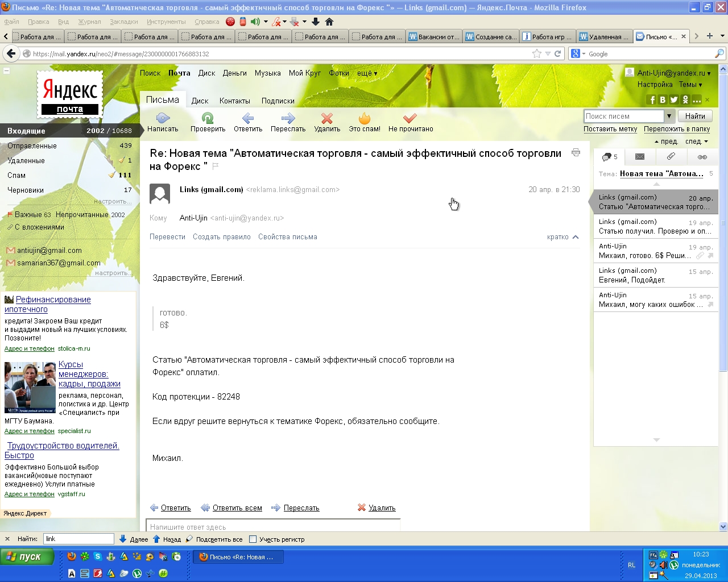The image size is (728, 582).
Task: Share via Odnoklassniki icon
Action: 685,99
